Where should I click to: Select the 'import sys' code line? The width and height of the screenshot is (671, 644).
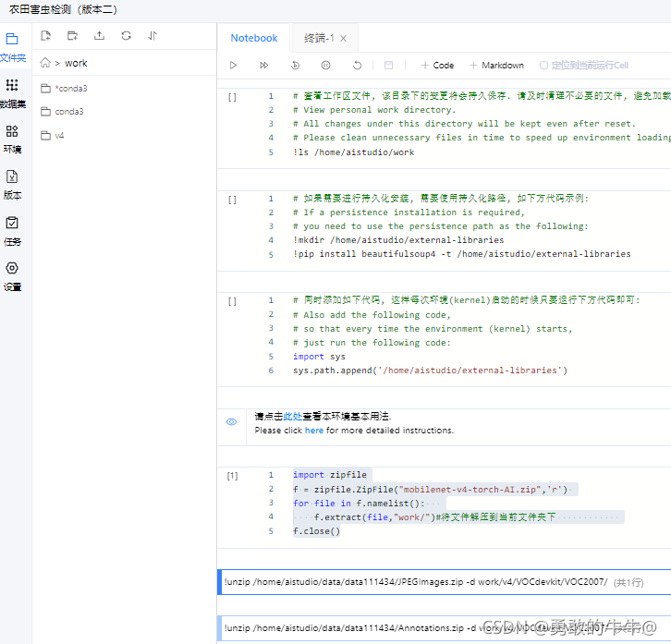[x=319, y=357]
